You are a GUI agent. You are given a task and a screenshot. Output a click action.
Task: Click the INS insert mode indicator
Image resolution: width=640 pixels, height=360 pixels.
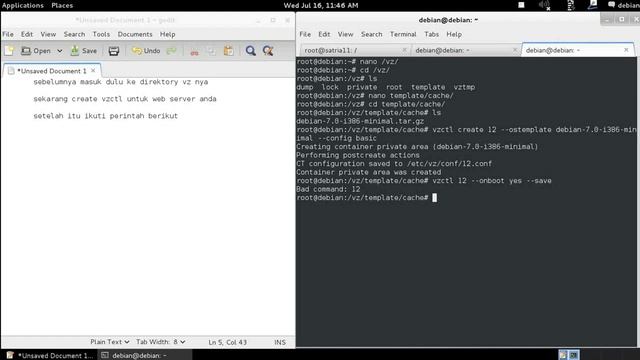click(x=280, y=342)
